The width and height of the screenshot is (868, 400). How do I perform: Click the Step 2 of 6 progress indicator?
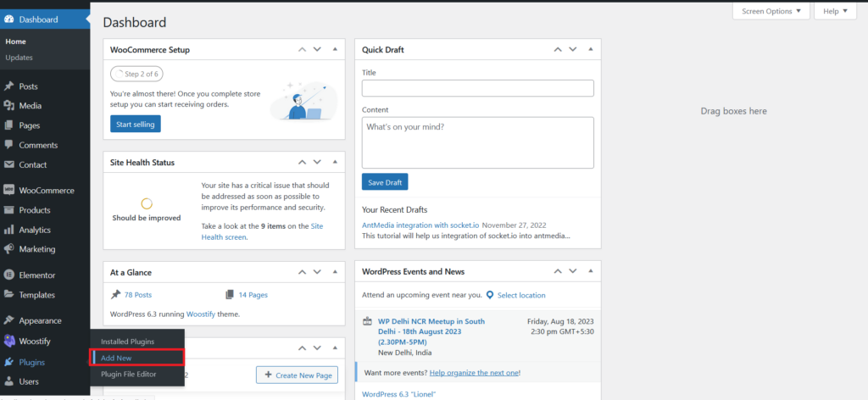click(136, 74)
